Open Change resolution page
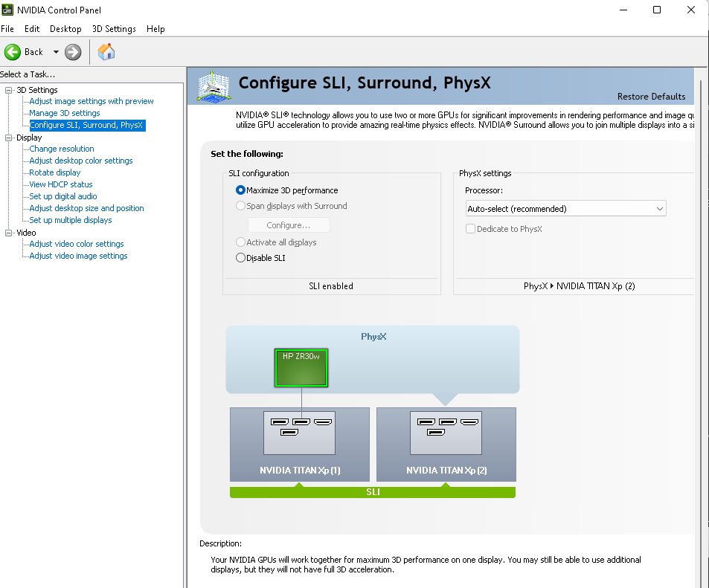 pyautogui.click(x=62, y=149)
